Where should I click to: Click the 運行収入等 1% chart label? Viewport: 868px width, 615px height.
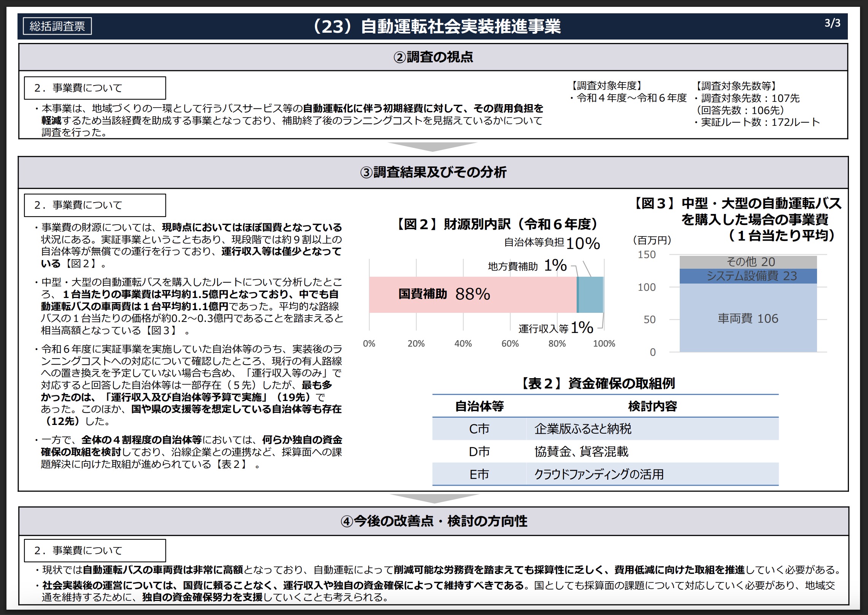tap(555, 328)
